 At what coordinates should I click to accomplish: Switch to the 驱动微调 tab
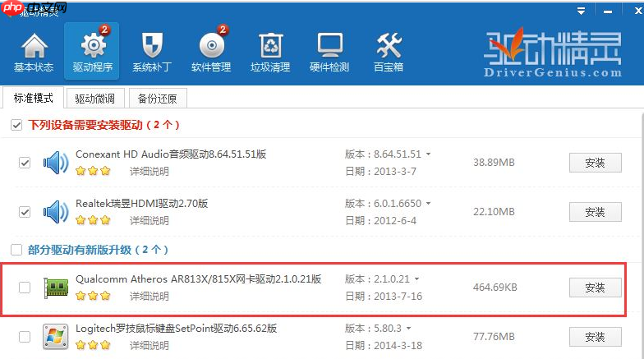(x=95, y=99)
